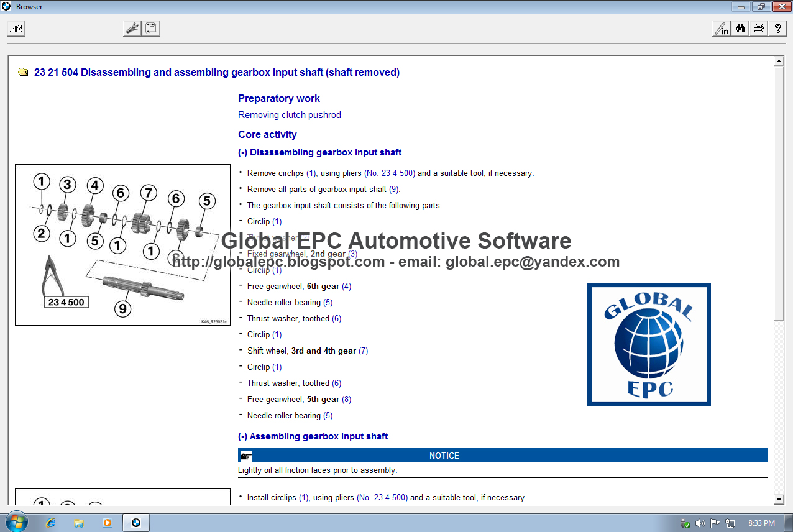Click the folder icon beside repair code 23 21 504

point(23,72)
